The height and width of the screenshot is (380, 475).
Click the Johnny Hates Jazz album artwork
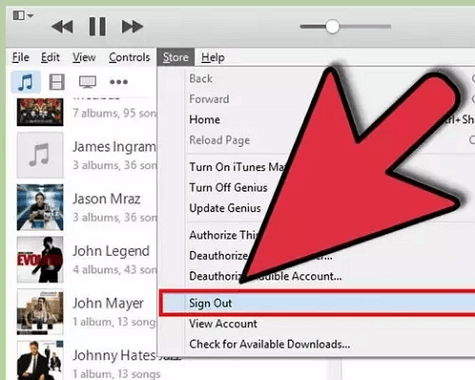(40, 360)
